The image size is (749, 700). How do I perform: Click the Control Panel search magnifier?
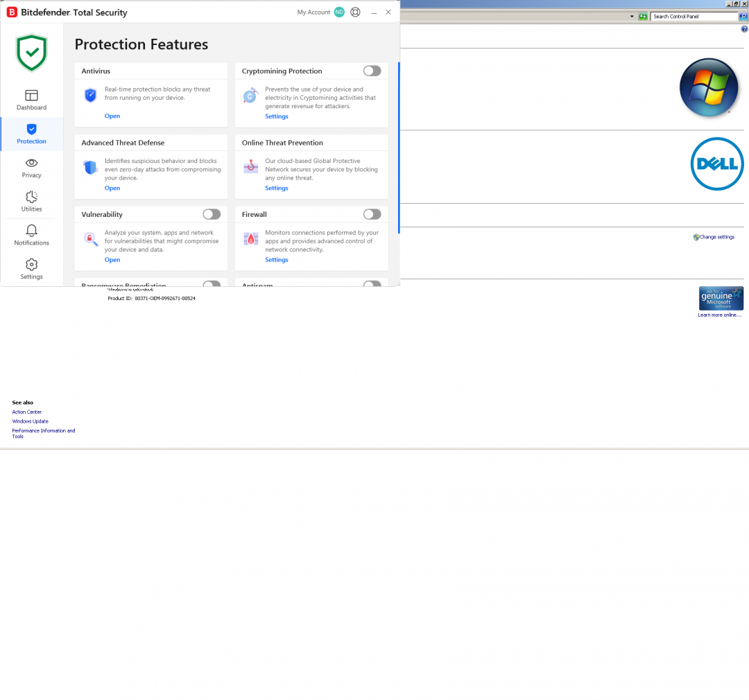tap(743, 16)
